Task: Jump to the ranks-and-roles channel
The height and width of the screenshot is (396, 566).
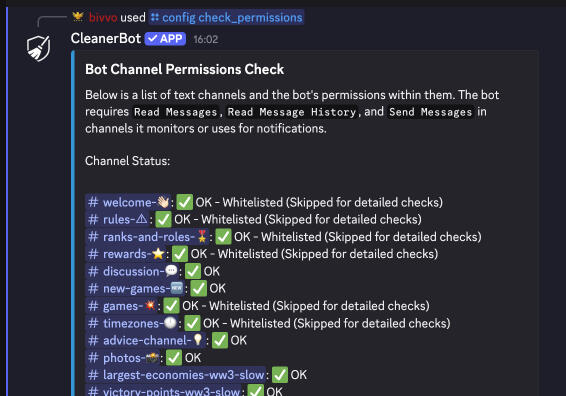Action: coord(147,237)
